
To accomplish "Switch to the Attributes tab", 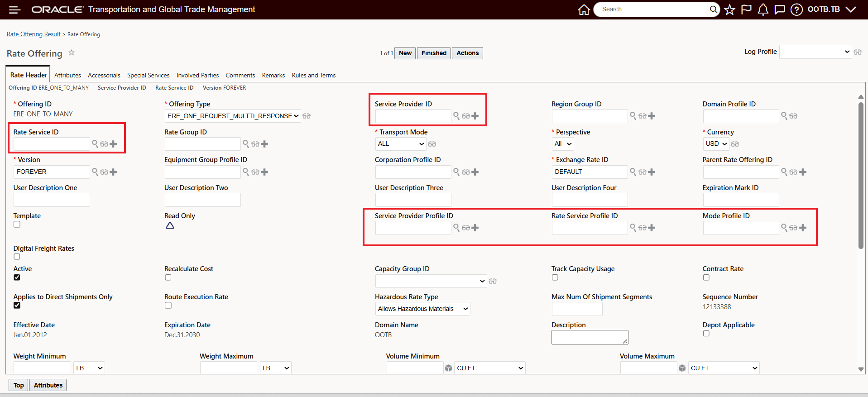I will click(67, 75).
